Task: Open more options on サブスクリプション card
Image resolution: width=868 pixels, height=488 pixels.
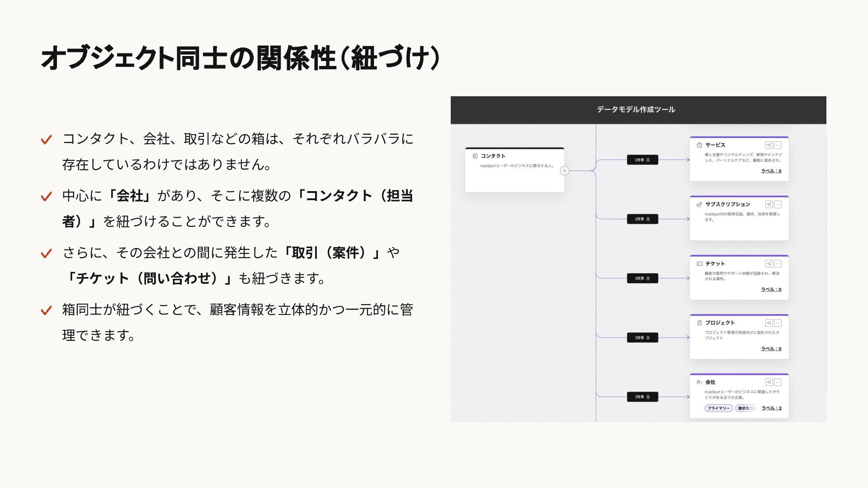Action: click(778, 204)
